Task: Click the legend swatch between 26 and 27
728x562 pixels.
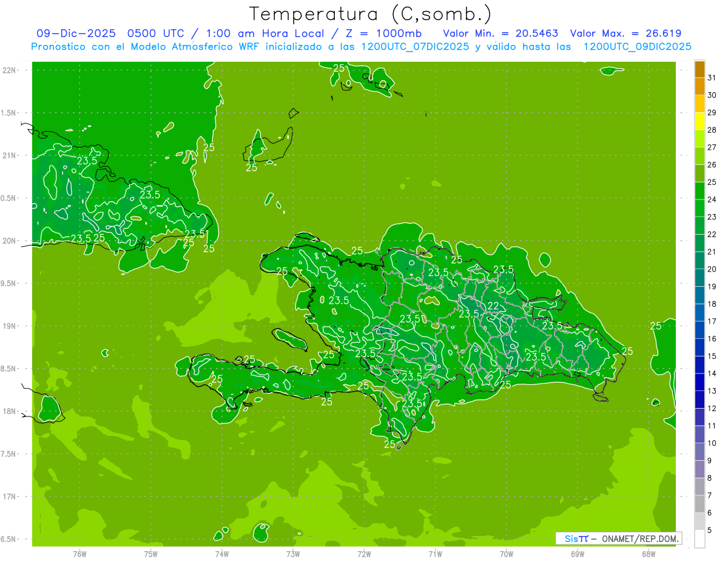Action: 699,156
